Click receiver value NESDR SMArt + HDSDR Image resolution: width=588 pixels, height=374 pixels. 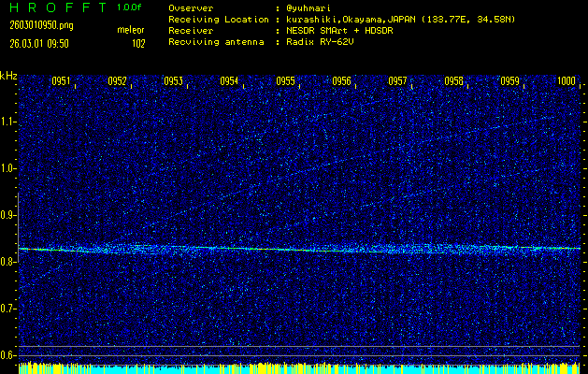coord(339,31)
